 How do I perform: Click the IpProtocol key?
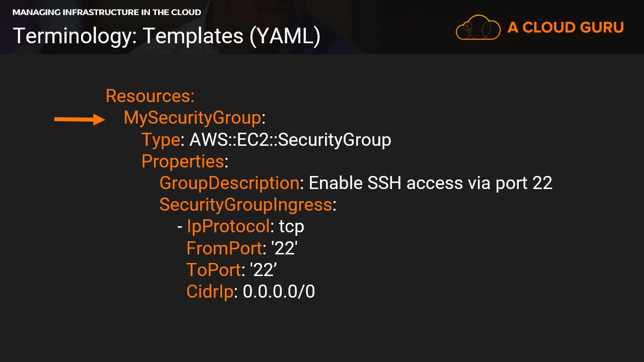coord(228,226)
